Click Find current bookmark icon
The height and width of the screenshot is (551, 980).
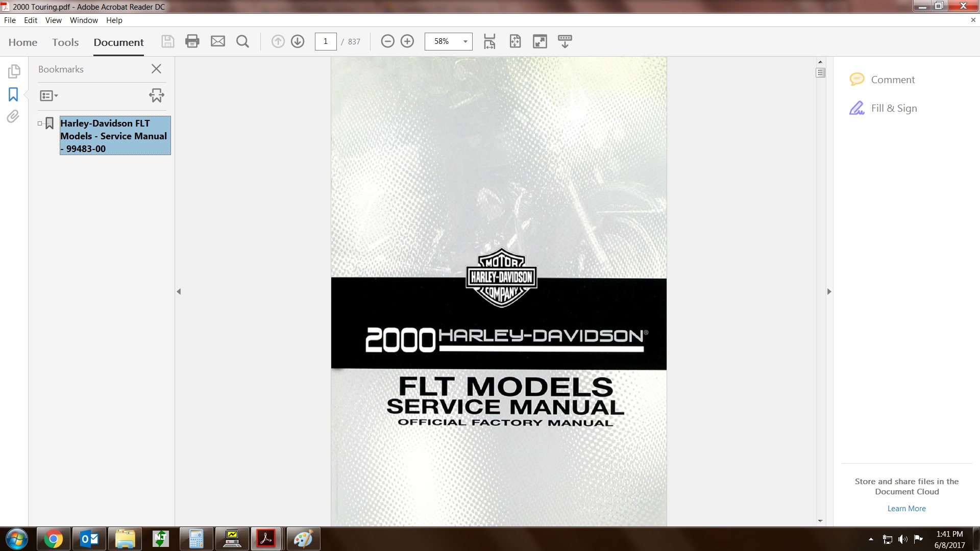(156, 95)
